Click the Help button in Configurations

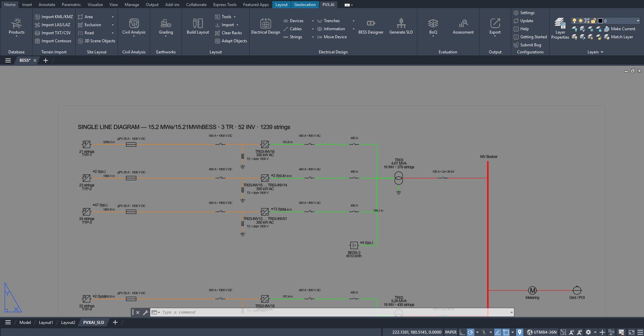coord(521,29)
